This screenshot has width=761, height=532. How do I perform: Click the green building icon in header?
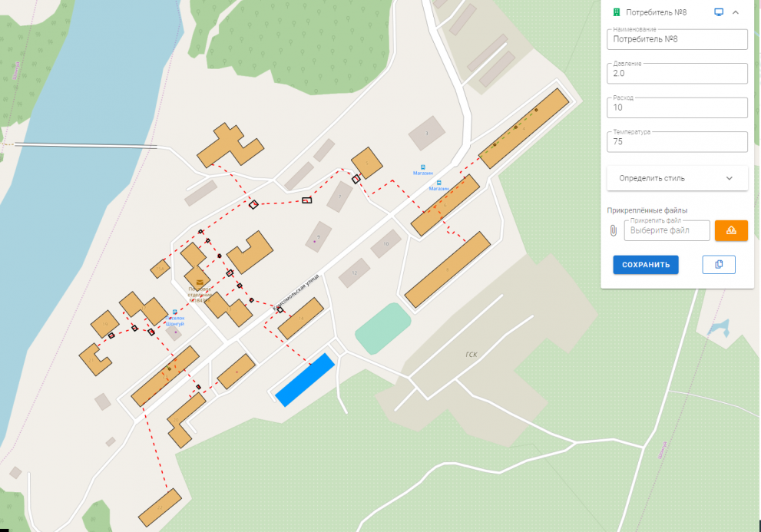[615, 12]
